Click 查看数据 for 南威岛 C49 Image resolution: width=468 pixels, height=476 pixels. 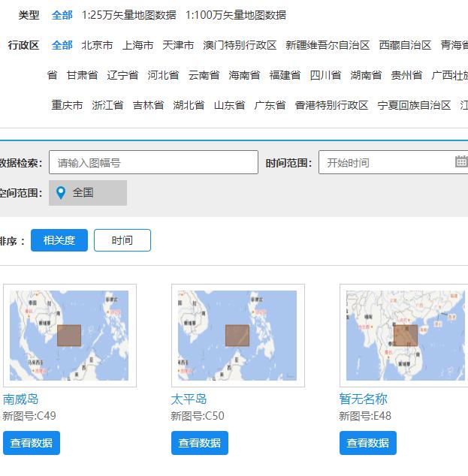tap(32, 443)
